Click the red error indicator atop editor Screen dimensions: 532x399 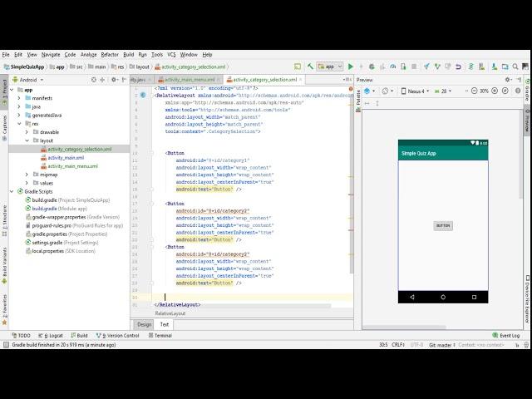pos(351,89)
